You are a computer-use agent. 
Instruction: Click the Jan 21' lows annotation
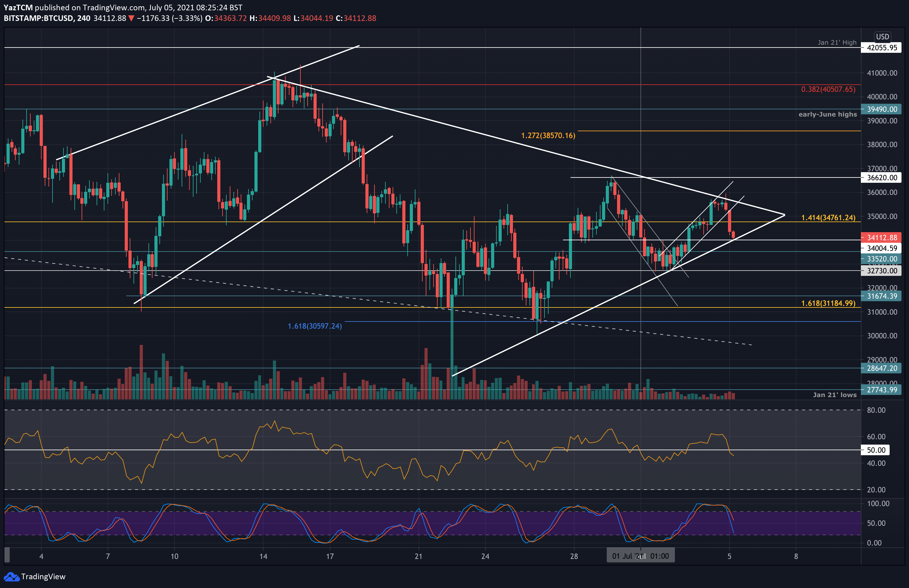835,395
